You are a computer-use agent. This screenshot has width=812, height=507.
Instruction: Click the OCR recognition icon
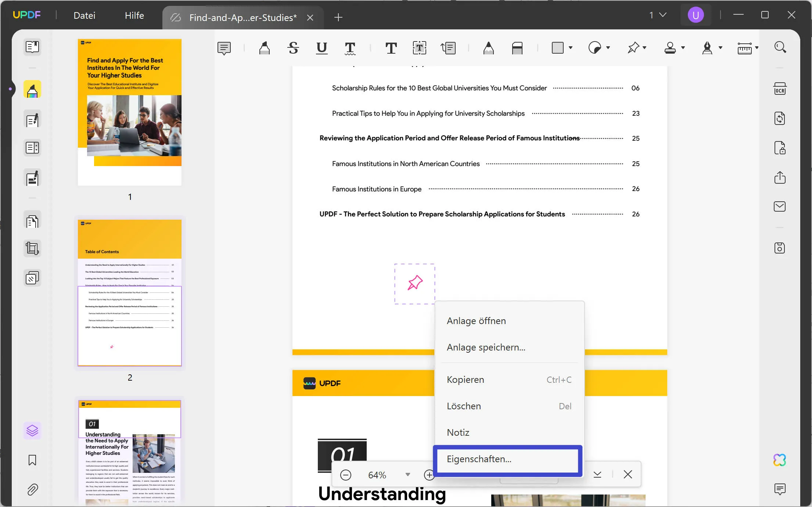pyautogui.click(x=780, y=88)
